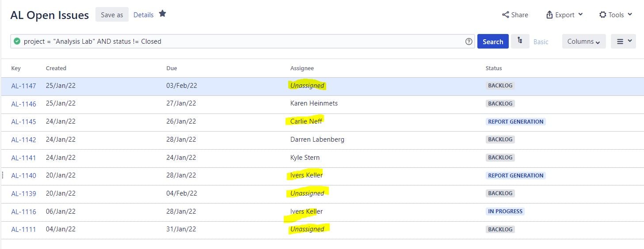Sort by the Due column header
The height and width of the screenshot is (249, 644).
[x=171, y=68]
